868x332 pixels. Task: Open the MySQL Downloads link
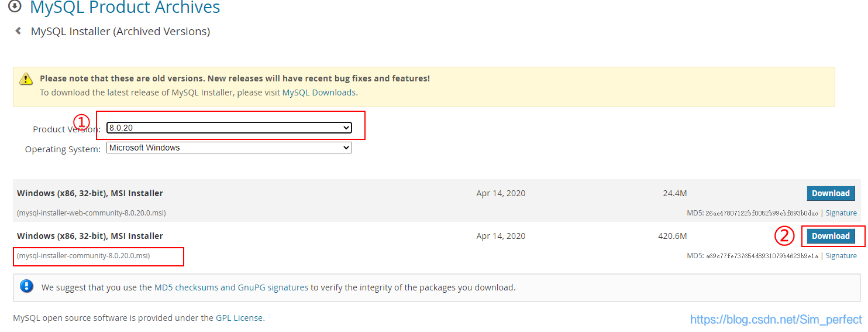[319, 93]
